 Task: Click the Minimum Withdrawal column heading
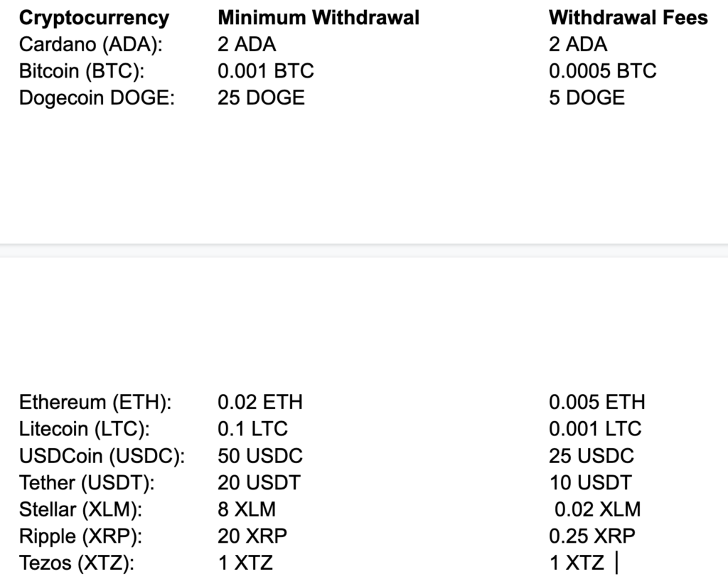318,18
